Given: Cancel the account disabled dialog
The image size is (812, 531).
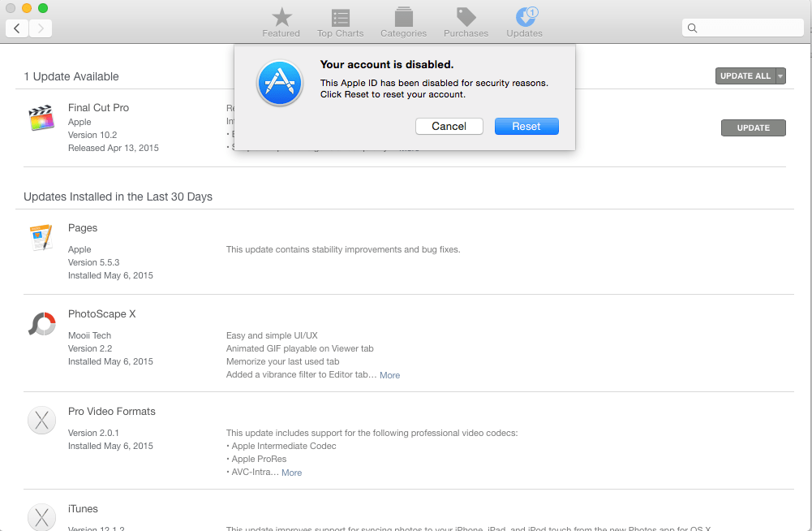Looking at the screenshot, I should (x=449, y=126).
